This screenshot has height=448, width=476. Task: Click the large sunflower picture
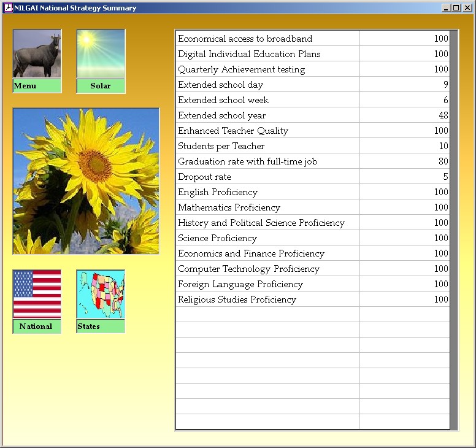click(x=86, y=181)
